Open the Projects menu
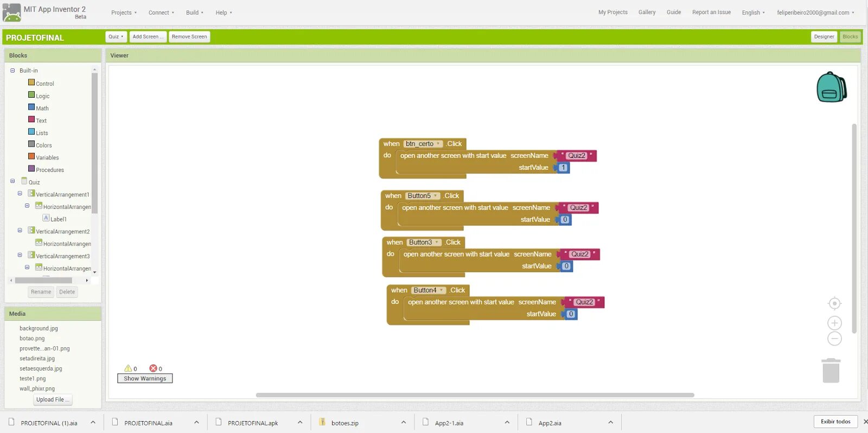Screen dimensions: 868x433 pos(124,12)
